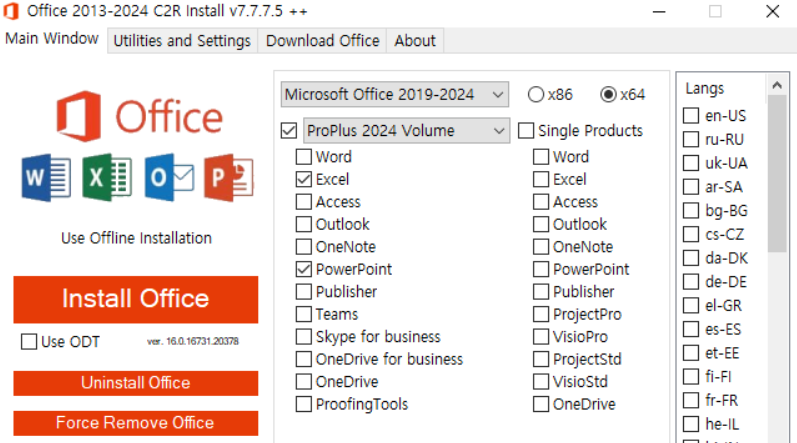Click the orange PowerPoint application icon
This screenshot has width=797, height=443.
(229, 178)
